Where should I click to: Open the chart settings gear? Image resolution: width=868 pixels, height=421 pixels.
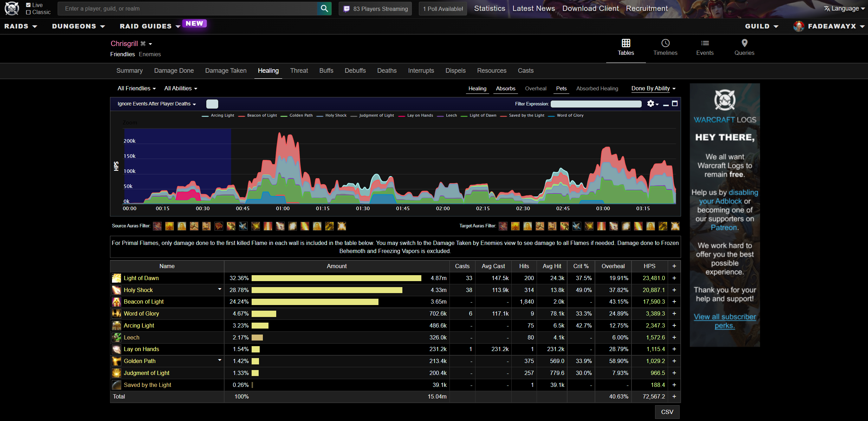651,104
